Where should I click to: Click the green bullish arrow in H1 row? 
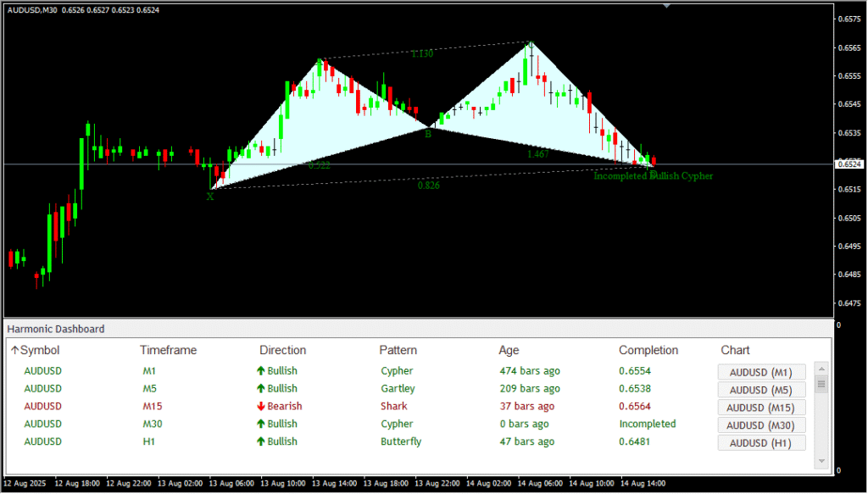pos(261,442)
